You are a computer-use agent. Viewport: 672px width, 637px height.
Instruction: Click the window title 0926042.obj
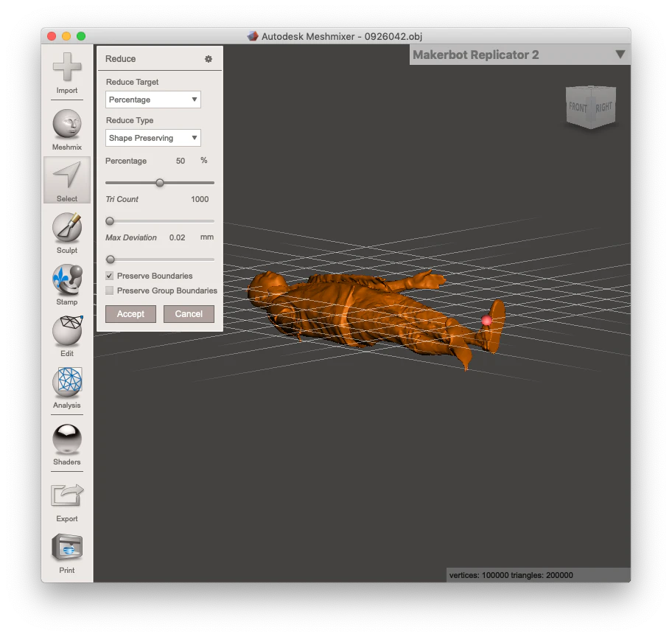393,36
